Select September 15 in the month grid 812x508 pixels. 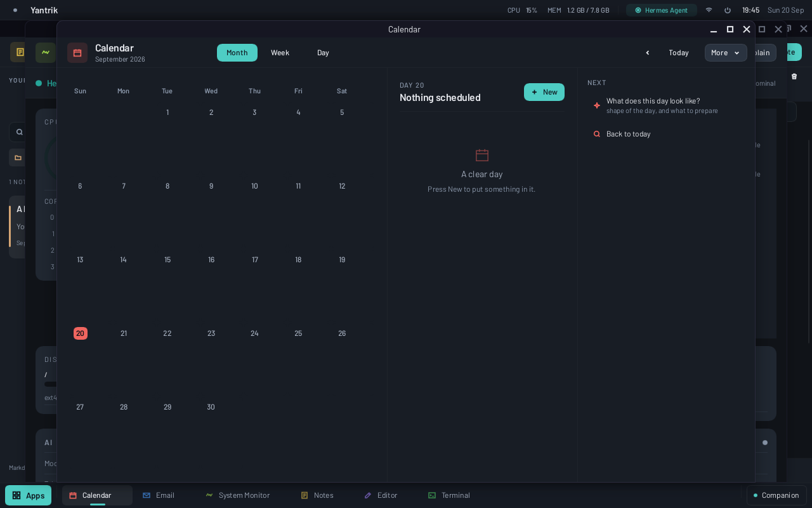coord(167,260)
